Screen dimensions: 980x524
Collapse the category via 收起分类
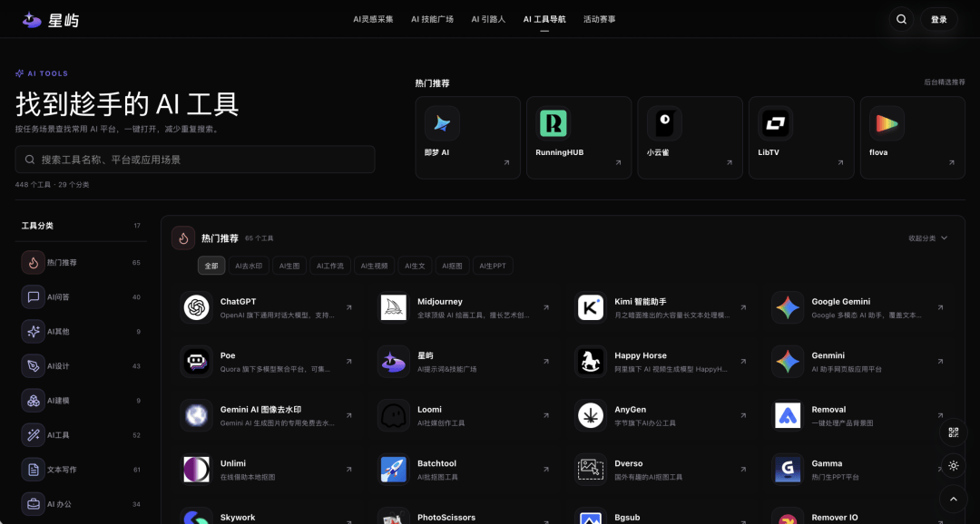click(x=928, y=238)
